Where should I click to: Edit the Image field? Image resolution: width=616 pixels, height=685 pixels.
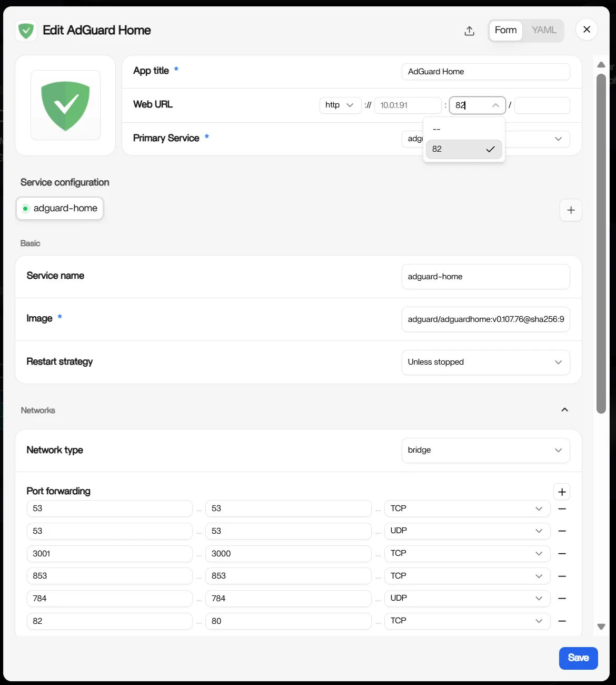click(485, 319)
